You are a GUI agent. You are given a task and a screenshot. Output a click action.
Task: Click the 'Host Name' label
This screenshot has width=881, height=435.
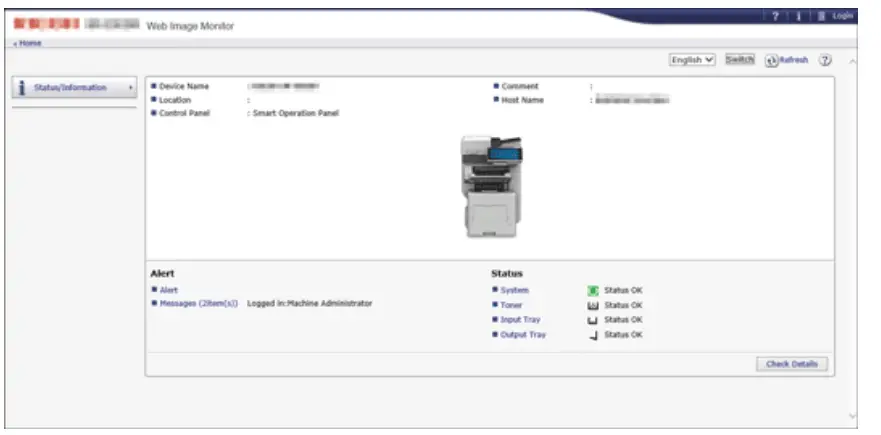point(523,100)
